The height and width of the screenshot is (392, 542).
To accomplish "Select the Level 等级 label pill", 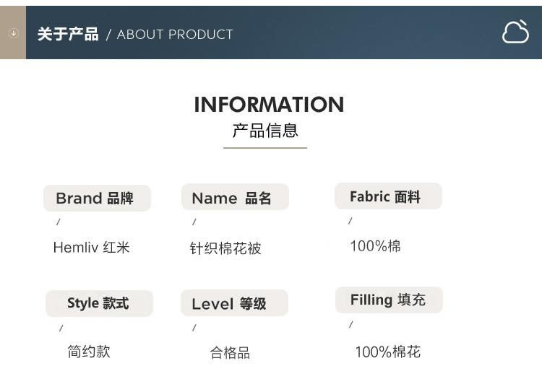I will tap(234, 302).
